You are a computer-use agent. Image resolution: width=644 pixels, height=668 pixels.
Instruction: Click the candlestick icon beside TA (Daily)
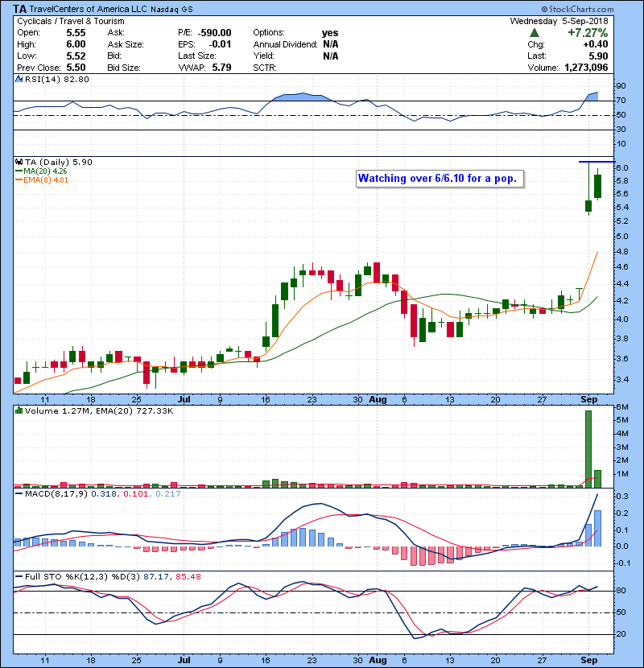pyautogui.click(x=19, y=162)
